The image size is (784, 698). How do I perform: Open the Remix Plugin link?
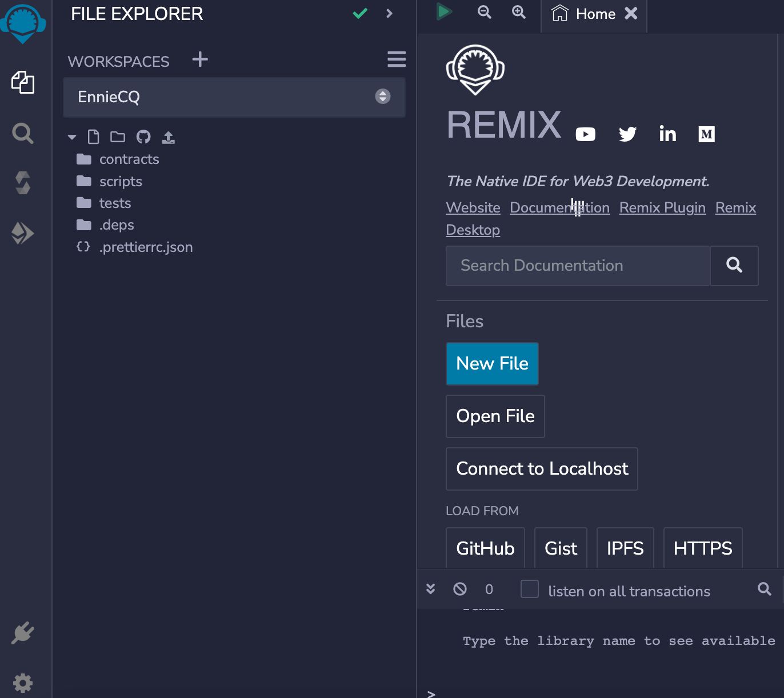click(x=662, y=208)
